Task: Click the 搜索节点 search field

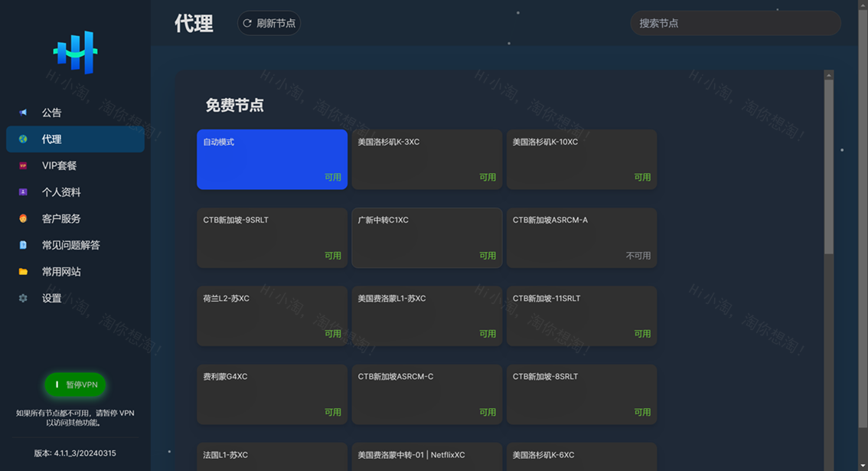Action: point(735,23)
